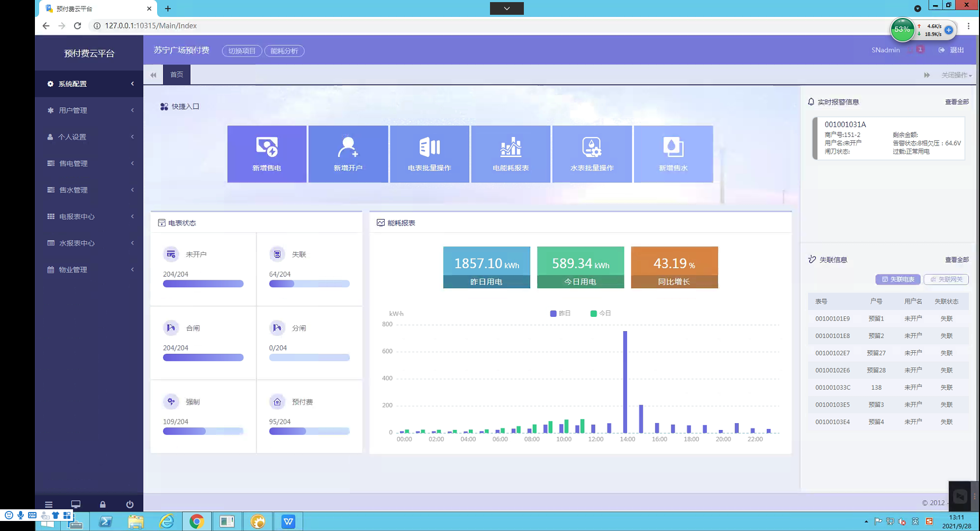
Task: Toggle the 今日 legend series in chart
Action: 601,314
